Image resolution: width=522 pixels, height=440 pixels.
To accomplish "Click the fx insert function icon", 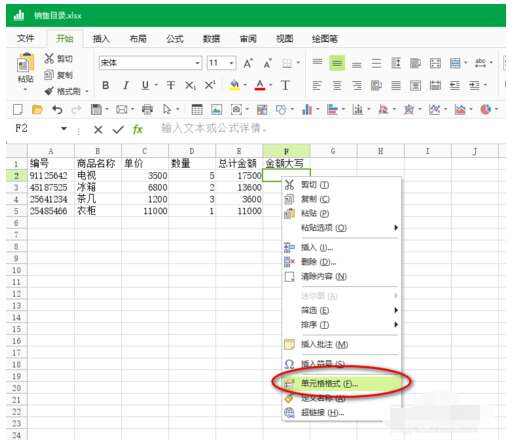I will click(x=138, y=129).
